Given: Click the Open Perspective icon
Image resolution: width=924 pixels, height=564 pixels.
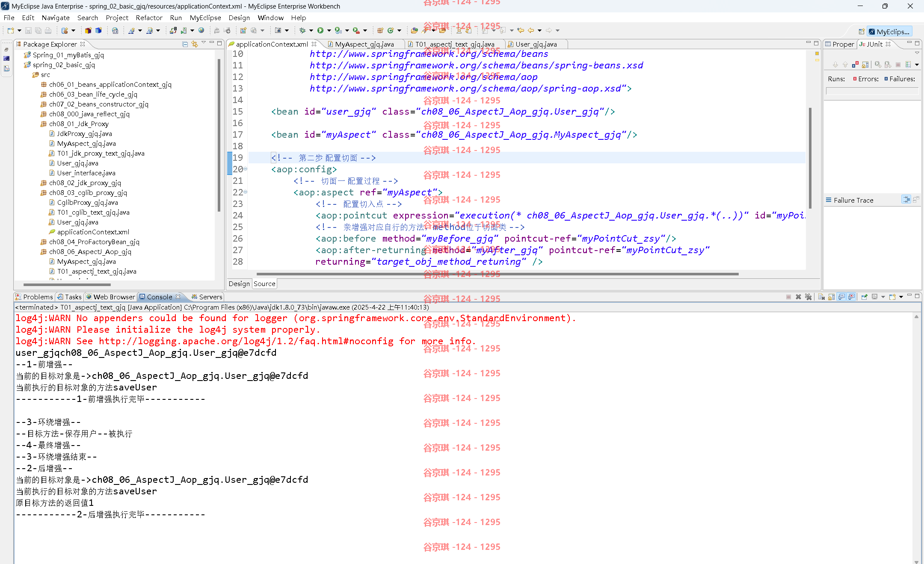Looking at the screenshot, I should click(x=862, y=31).
